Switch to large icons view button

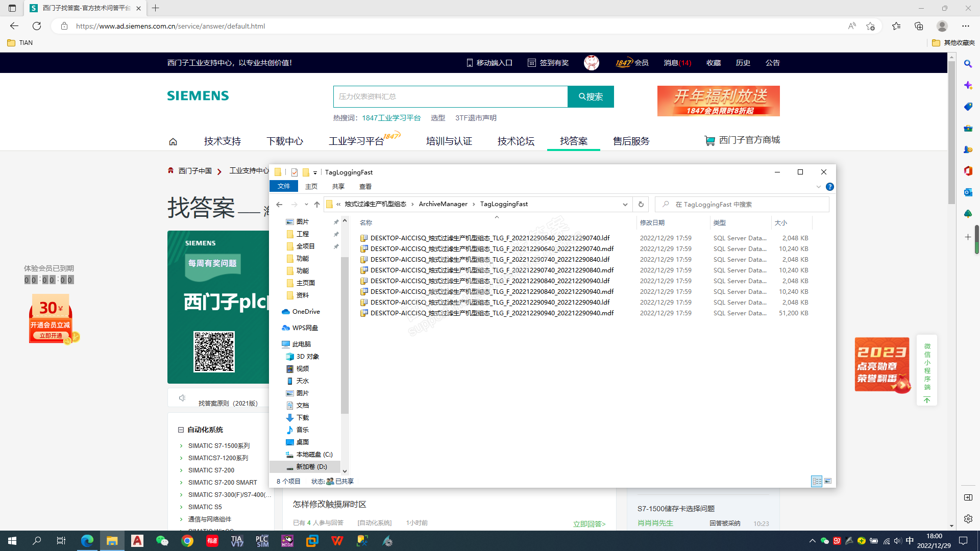click(x=828, y=481)
